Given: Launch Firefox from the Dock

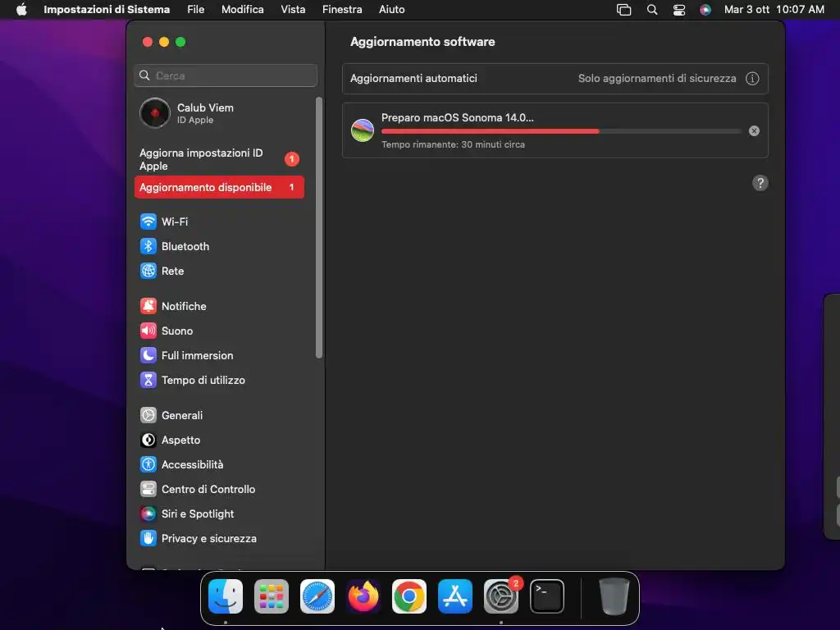Looking at the screenshot, I should pos(363,596).
